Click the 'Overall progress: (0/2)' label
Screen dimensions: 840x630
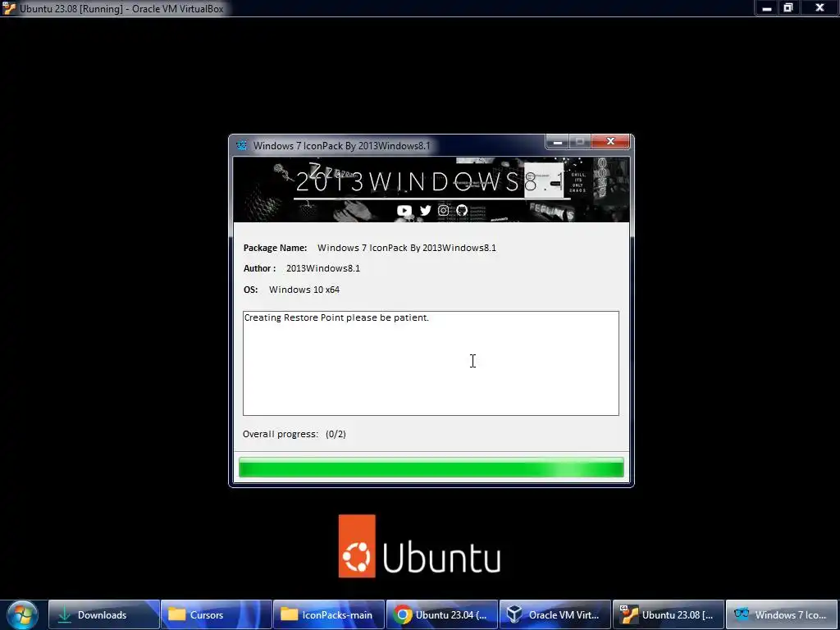pyautogui.click(x=294, y=434)
